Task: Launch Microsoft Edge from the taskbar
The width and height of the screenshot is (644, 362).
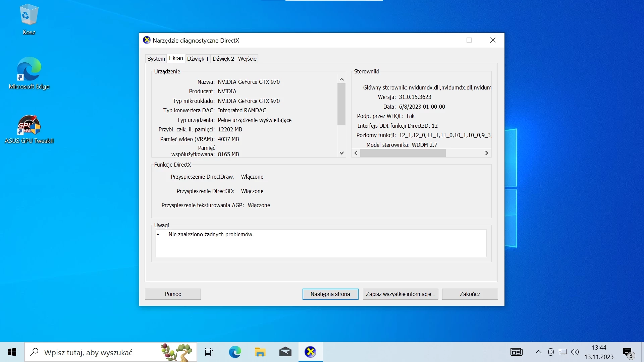Action: (x=235, y=352)
